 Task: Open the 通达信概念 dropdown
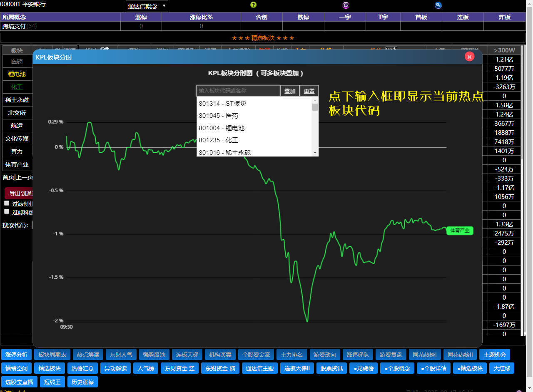coord(147,6)
